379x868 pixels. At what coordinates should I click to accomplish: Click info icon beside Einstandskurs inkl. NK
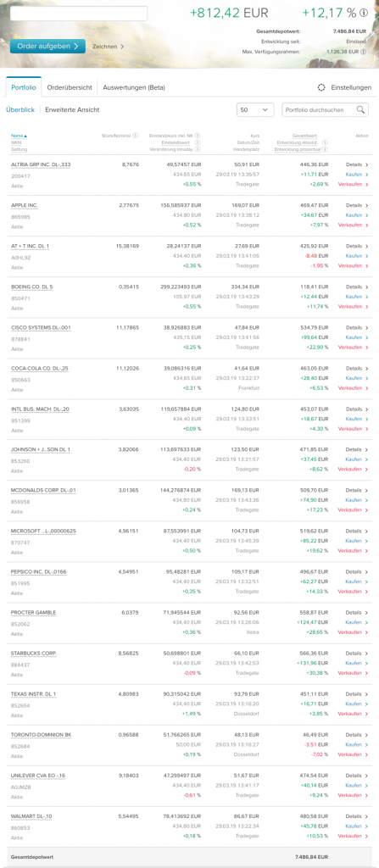pyautogui.click(x=198, y=135)
